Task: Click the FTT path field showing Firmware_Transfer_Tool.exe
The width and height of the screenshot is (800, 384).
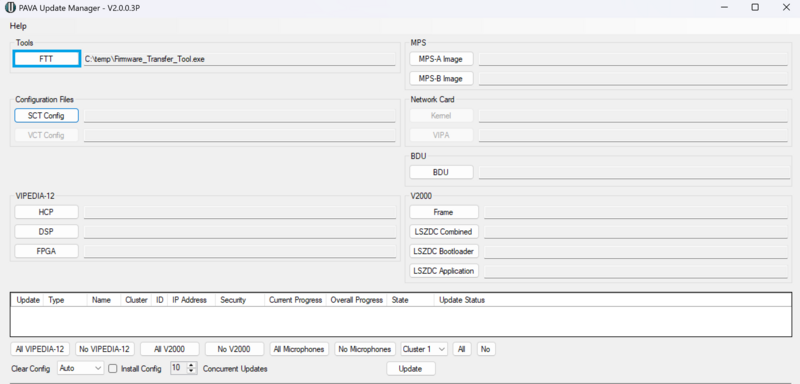Action: coord(240,59)
